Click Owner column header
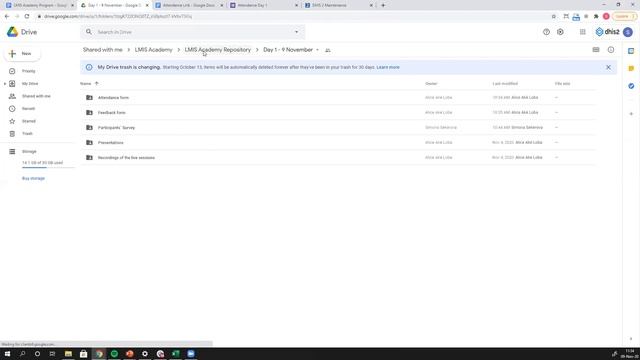The image size is (640, 360). [431, 84]
